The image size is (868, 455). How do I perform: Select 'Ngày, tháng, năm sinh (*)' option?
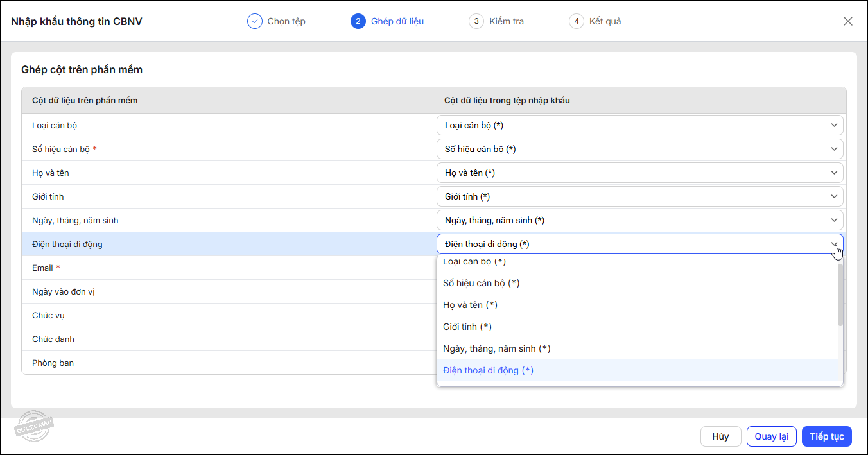[x=497, y=348]
